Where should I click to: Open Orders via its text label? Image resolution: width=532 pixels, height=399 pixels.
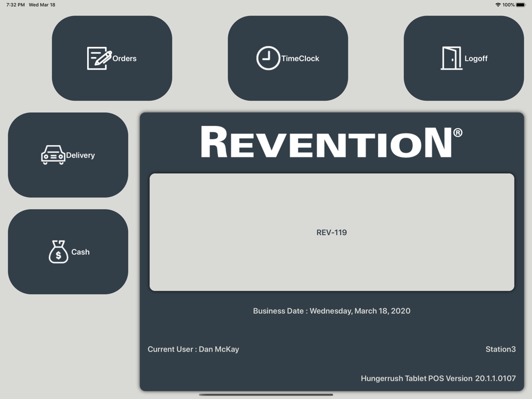point(124,59)
